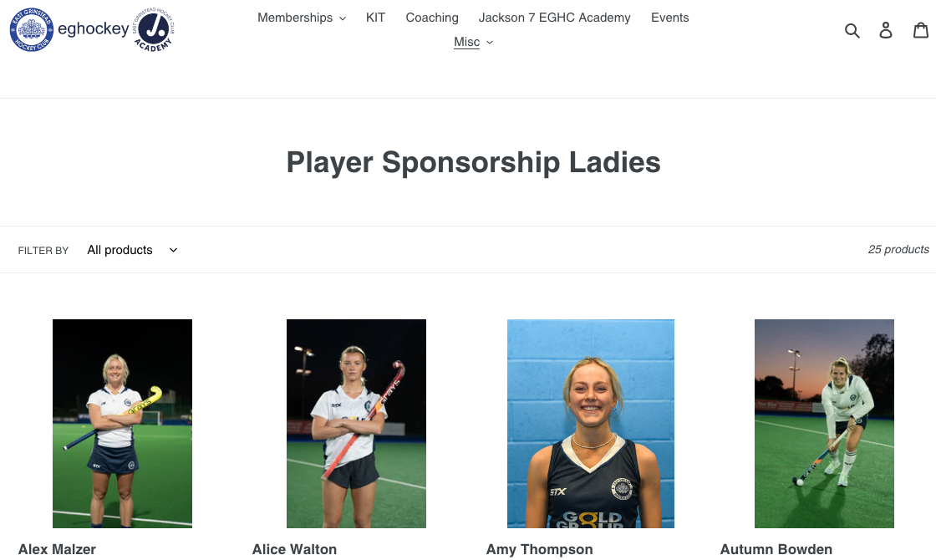936x560 pixels.
Task: Select Alex Malzer's player photo
Action: click(x=122, y=423)
